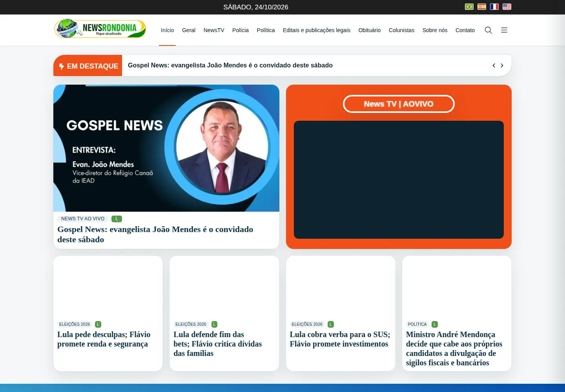The width and height of the screenshot is (565, 392).
Task: Click the NewsRondonia logo
Action: (100, 29)
